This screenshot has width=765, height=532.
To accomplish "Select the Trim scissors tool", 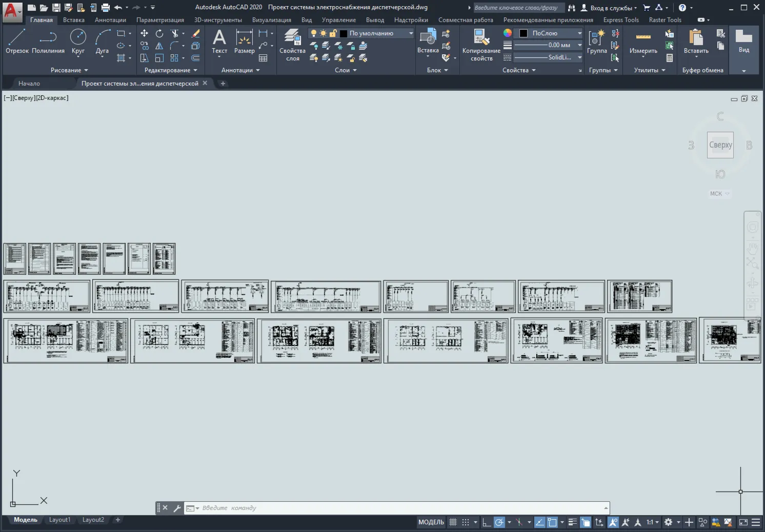I will pyautogui.click(x=175, y=33).
